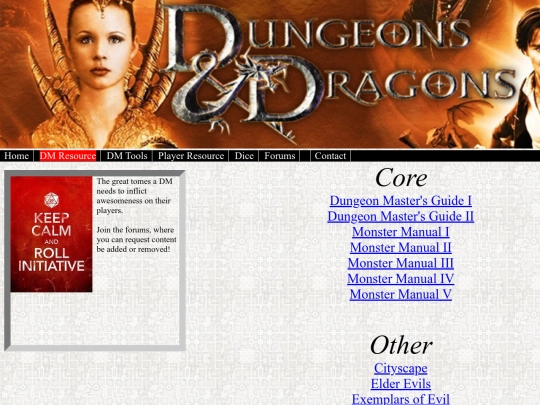The height and width of the screenshot is (405, 540).
Task: Open the DM Tools menu item
Action: coord(127,156)
